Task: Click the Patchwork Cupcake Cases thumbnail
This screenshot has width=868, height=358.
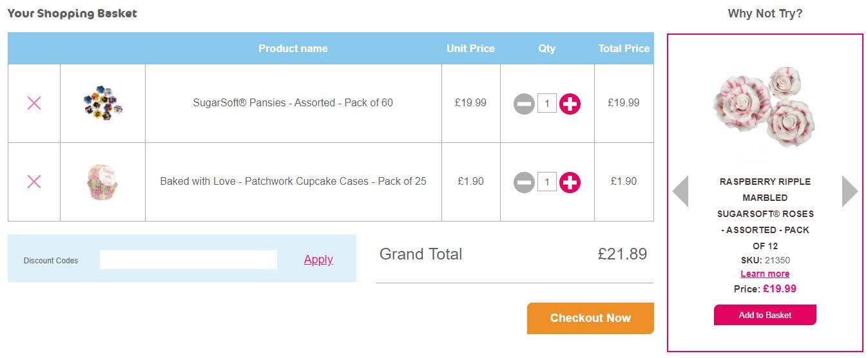Action: point(102,182)
